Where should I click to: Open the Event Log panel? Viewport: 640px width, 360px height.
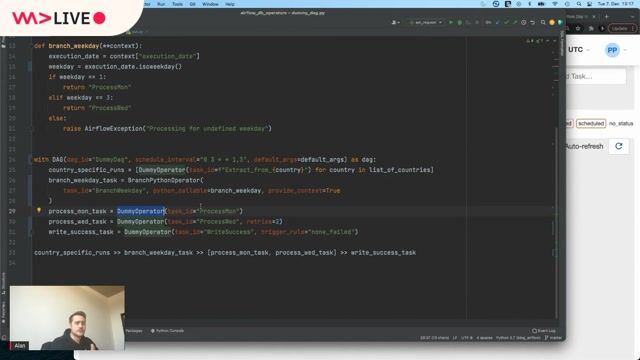coord(544,331)
